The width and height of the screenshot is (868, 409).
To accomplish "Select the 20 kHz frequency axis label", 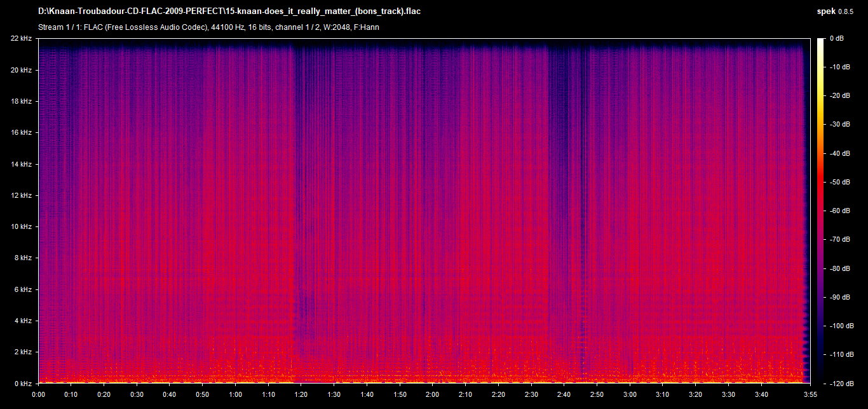I will click(x=21, y=70).
